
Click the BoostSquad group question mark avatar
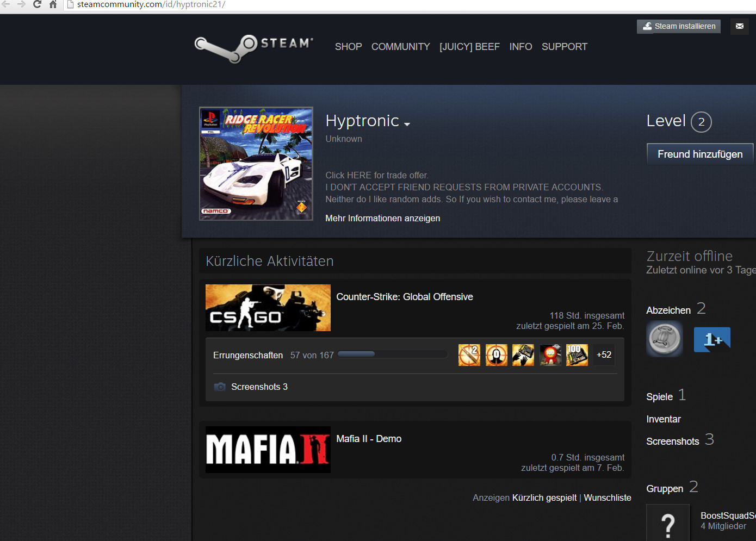667,523
